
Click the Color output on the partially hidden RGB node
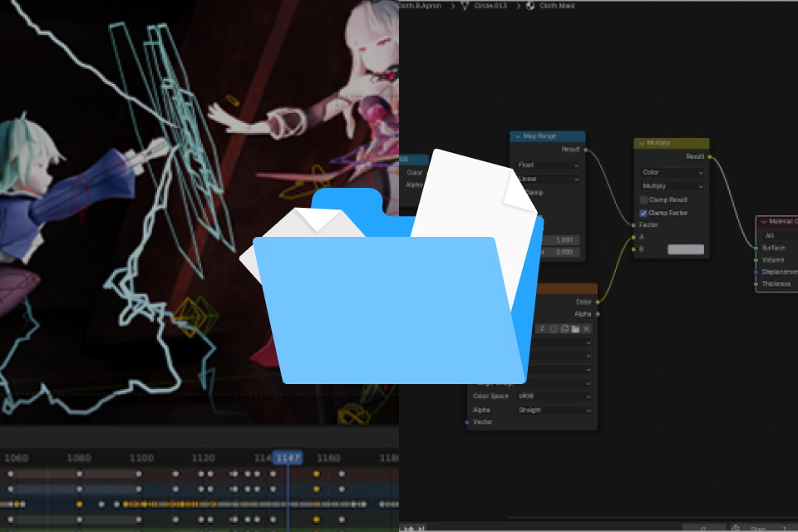click(x=414, y=173)
